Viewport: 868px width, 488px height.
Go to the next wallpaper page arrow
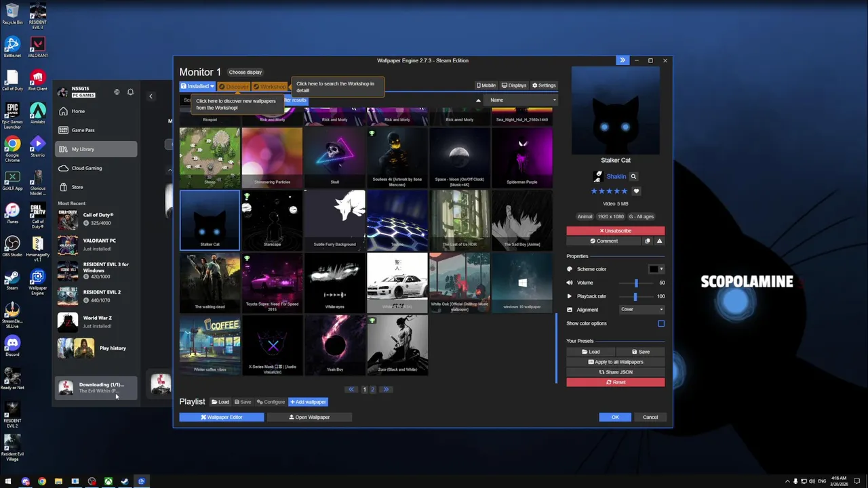click(385, 389)
